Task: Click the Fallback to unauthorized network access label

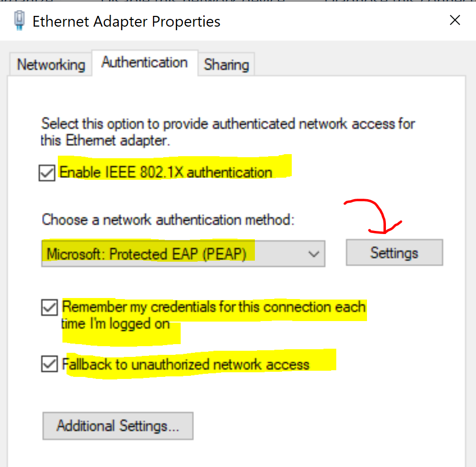Action: click(x=185, y=365)
